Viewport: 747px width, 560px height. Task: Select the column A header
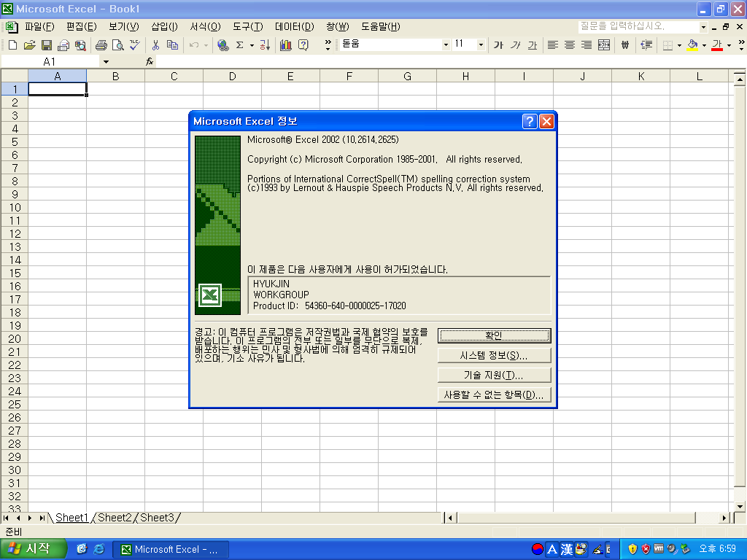click(x=57, y=76)
